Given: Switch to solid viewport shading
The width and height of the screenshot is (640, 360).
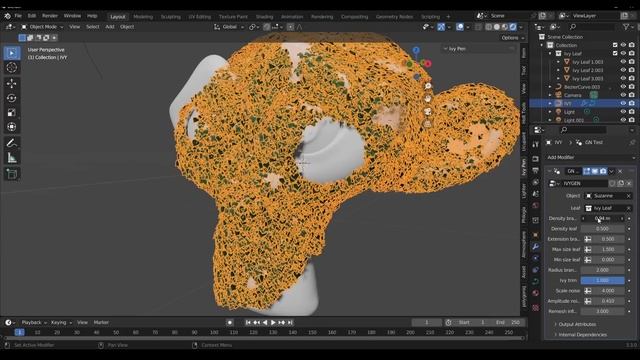Looking at the screenshot, I should pos(497,27).
